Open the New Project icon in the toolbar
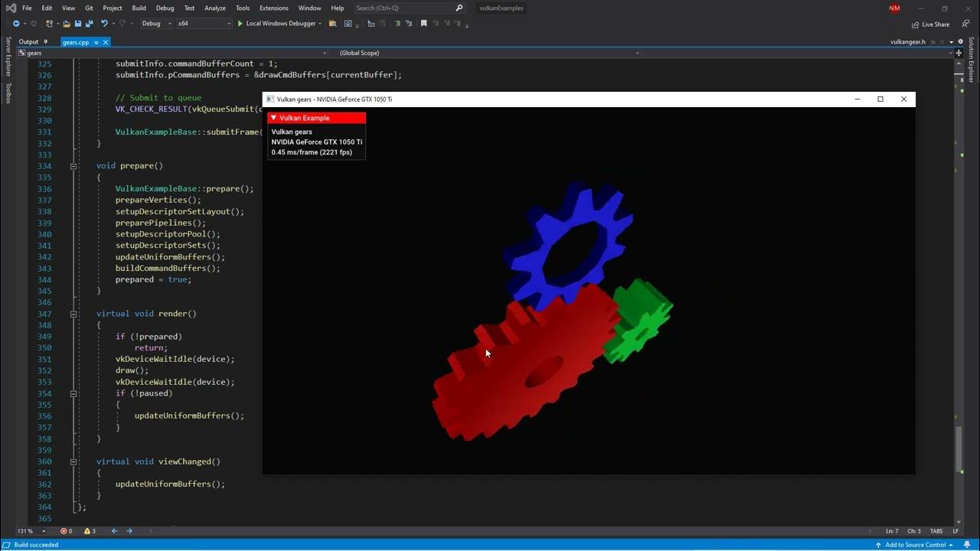 [49, 24]
